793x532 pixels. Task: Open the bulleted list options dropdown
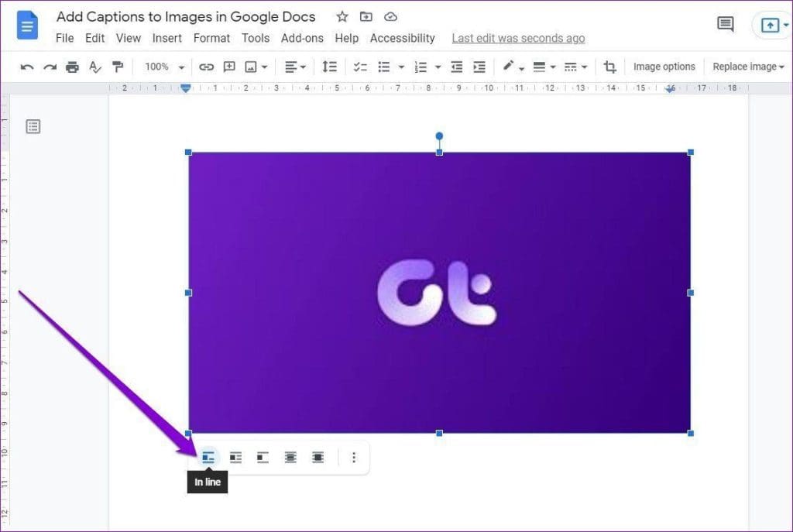tap(400, 67)
